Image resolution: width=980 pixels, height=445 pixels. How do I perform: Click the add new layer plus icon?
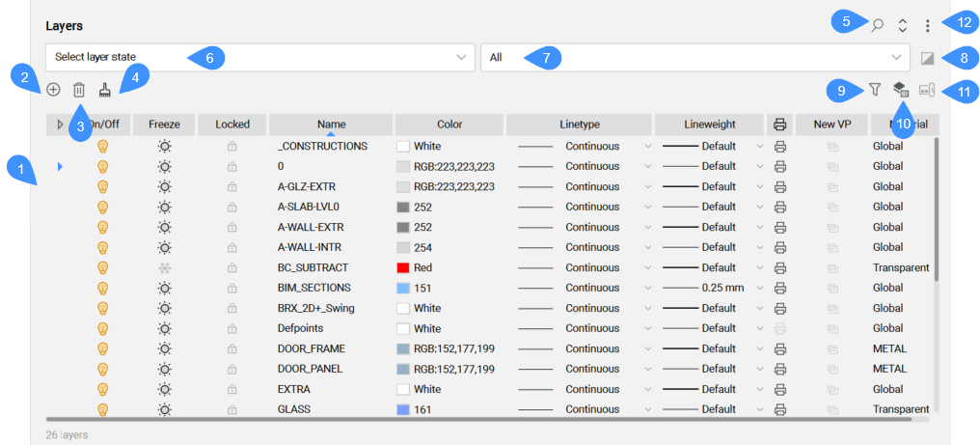tap(53, 90)
